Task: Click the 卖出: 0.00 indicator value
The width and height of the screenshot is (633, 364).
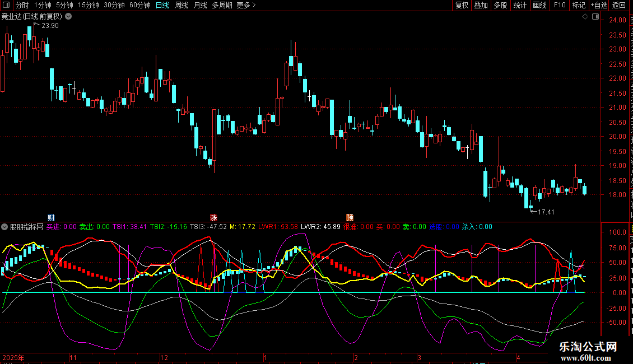Action: 95,227
